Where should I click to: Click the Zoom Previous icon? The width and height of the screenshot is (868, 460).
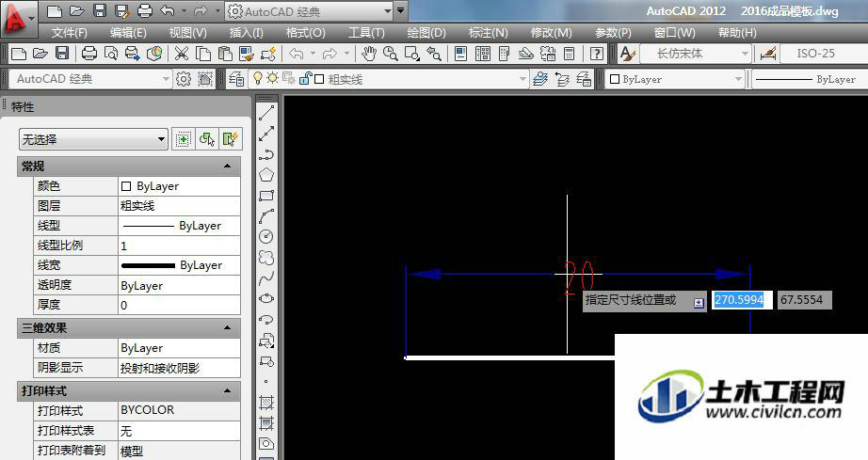point(434,54)
